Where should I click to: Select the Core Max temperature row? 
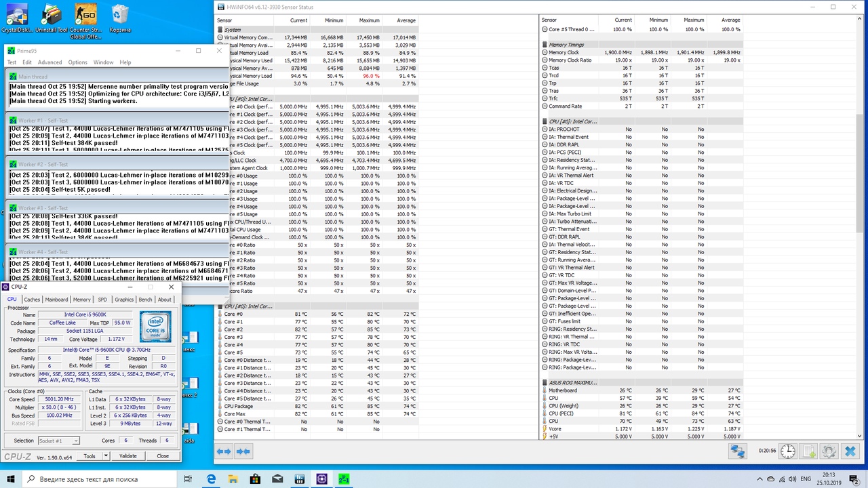tap(317, 414)
